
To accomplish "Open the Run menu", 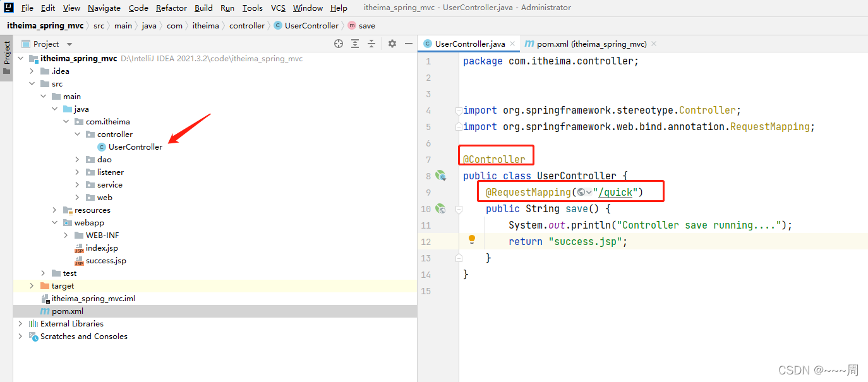I will 227,8.
